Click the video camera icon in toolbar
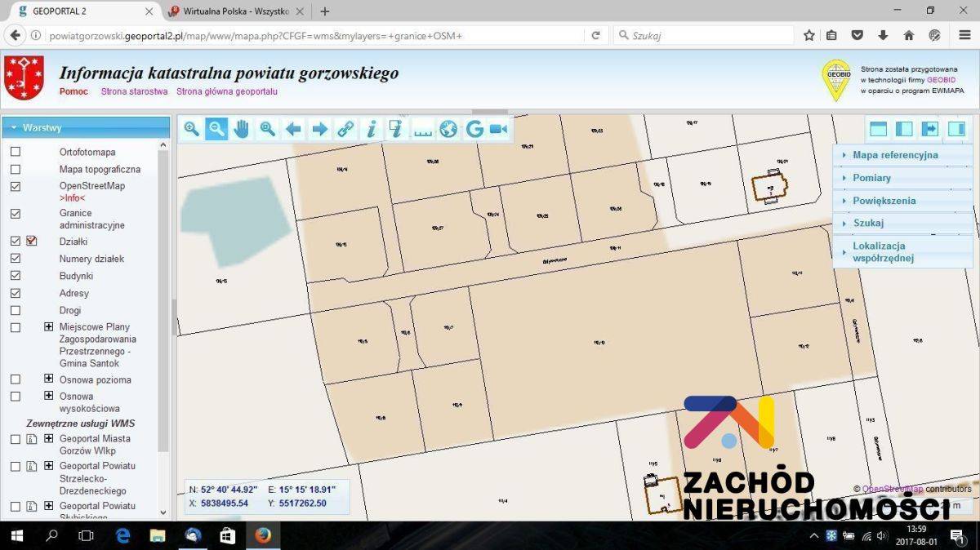Image resolution: width=980 pixels, height=550 pixels. click(x=499, y=129)
